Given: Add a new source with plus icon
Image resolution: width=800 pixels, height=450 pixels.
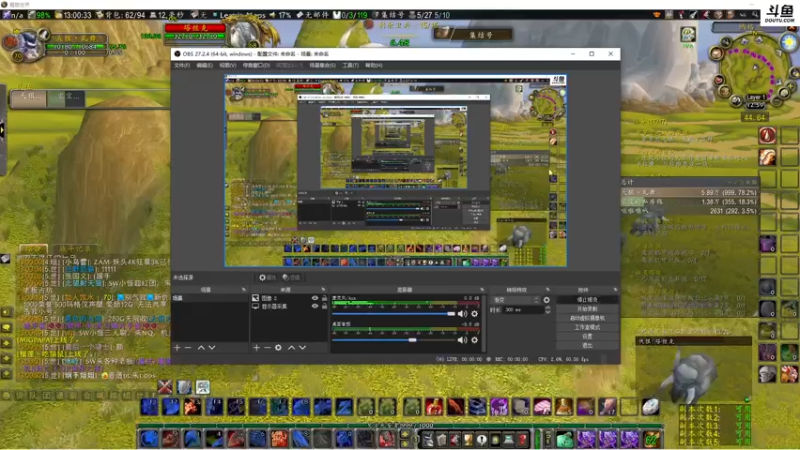Looking at the screenshot, I should [256, 347].
